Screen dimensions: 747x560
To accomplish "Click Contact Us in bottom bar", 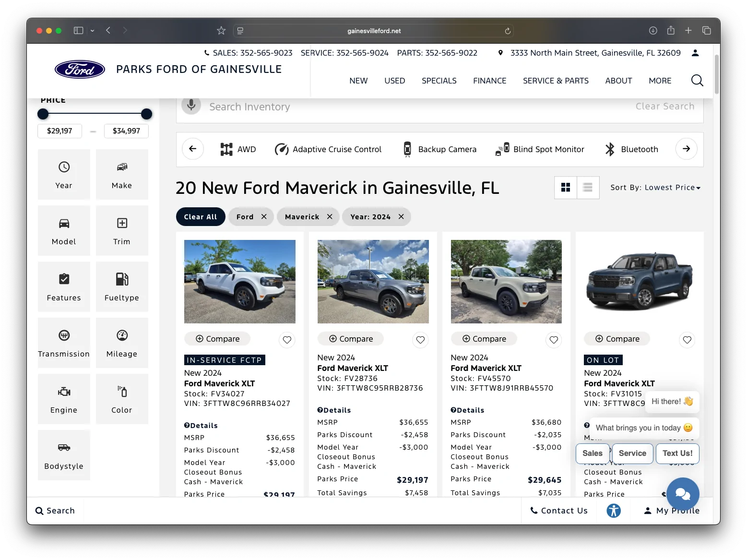I will click(559, 511).
